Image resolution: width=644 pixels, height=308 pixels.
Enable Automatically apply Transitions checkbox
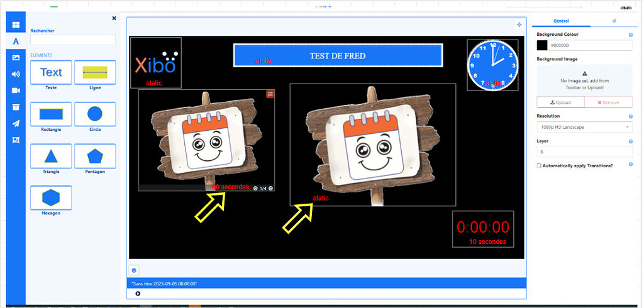point(539,166)
